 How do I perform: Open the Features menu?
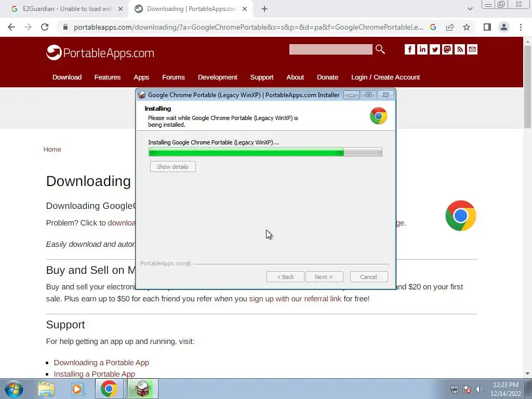(x=107, y=77)
